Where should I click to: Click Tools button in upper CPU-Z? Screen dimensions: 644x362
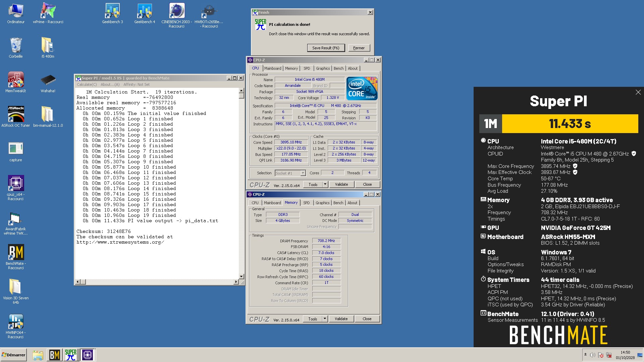(x=313, y=184)
